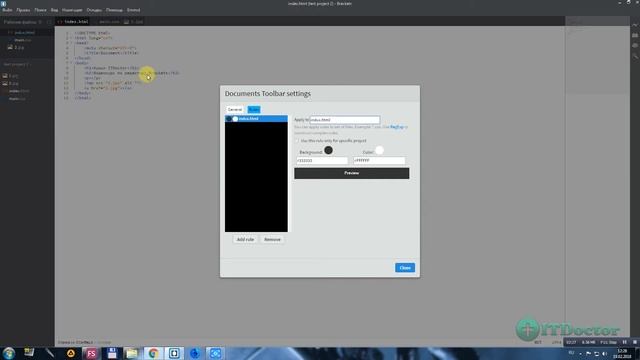This screenshot has width=640, height=360.
Task: Open the white Color swatch
Action: tap(379, 150)
